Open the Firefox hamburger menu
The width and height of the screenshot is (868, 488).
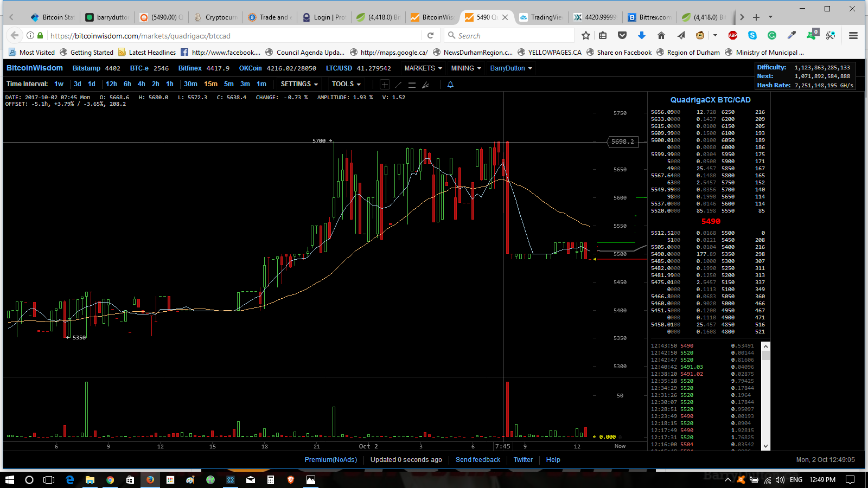click(853, 36)
